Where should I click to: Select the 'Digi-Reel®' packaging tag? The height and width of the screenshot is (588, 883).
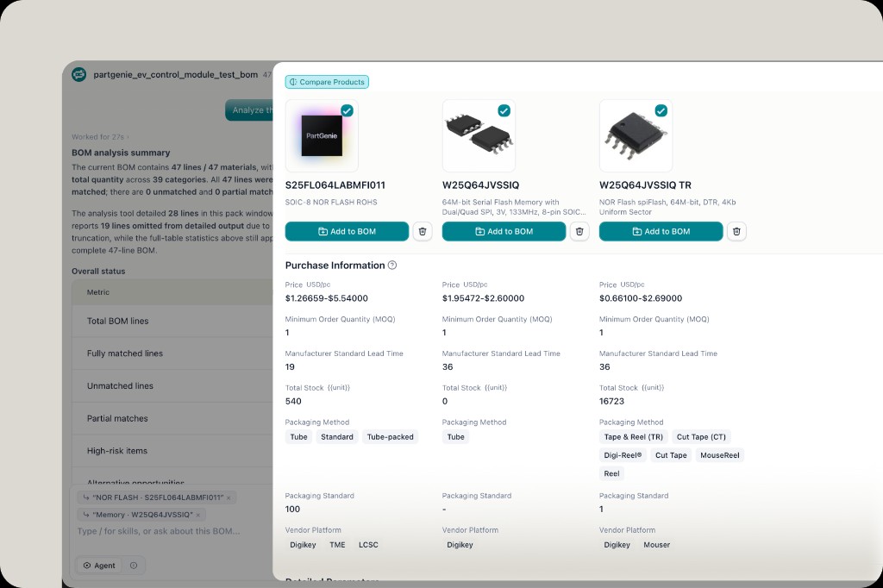coord(623,455)
